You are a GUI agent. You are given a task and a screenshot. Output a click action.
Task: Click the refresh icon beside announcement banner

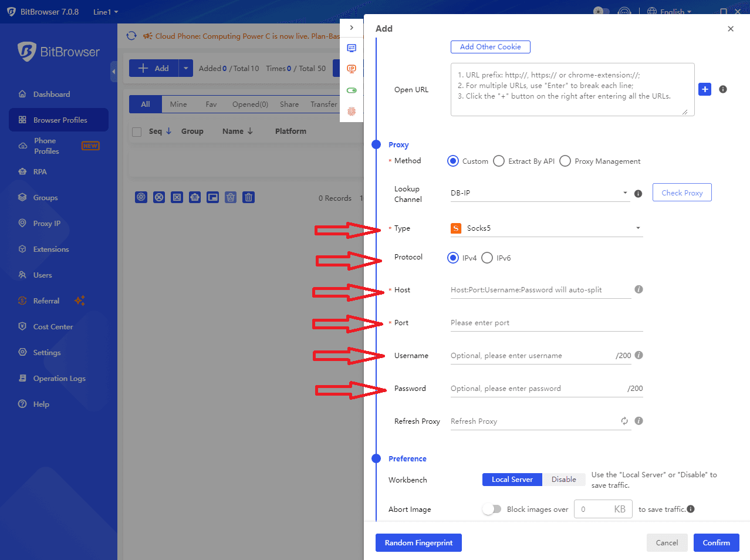pos(131,36)
